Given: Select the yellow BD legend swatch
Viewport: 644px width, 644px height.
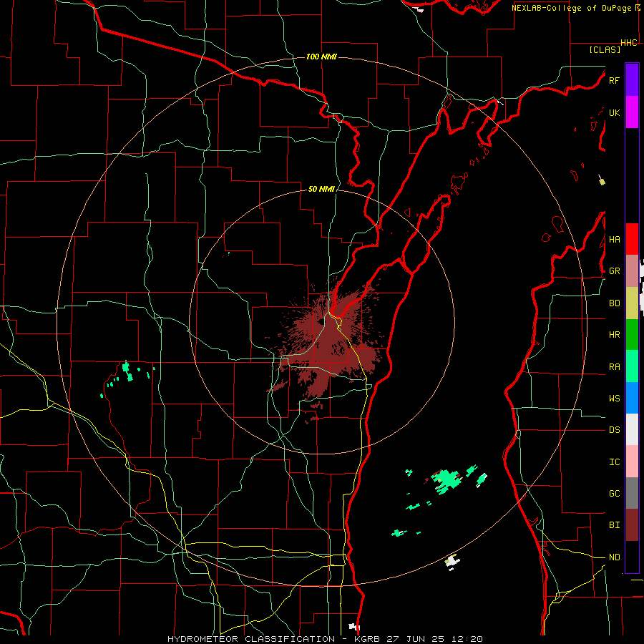Looking at the screenshot, I should click(x=632, y=303).
